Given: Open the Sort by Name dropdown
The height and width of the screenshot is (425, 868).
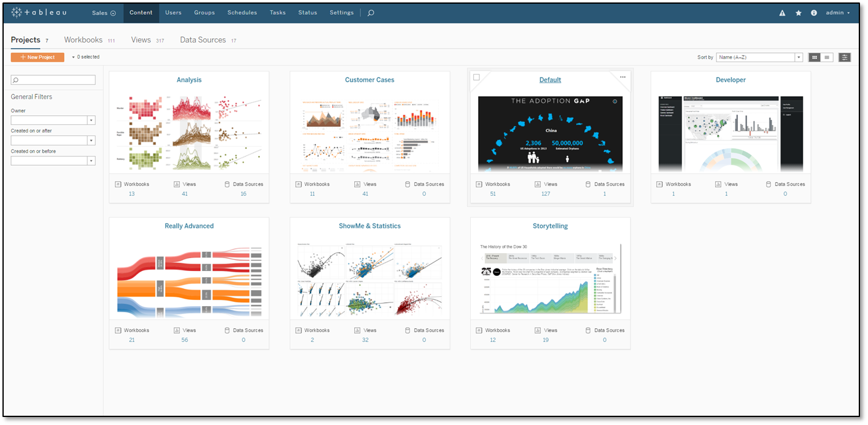Looking at the screenshot, I should (799, 57).
